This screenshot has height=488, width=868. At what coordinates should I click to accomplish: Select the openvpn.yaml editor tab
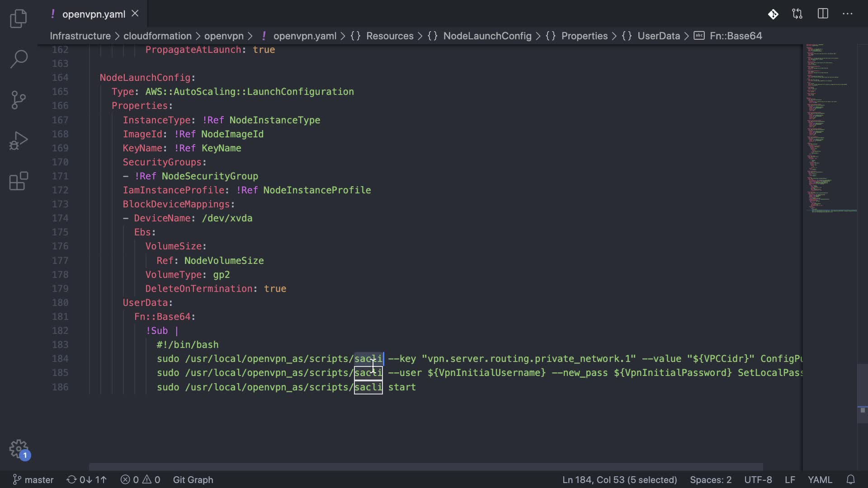click(x=94, y=14)
